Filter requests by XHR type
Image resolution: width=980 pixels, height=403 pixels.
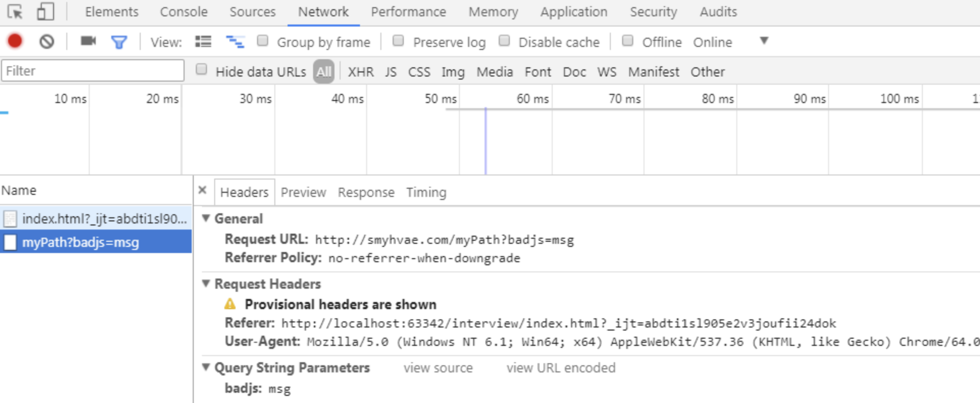point(360,72)
